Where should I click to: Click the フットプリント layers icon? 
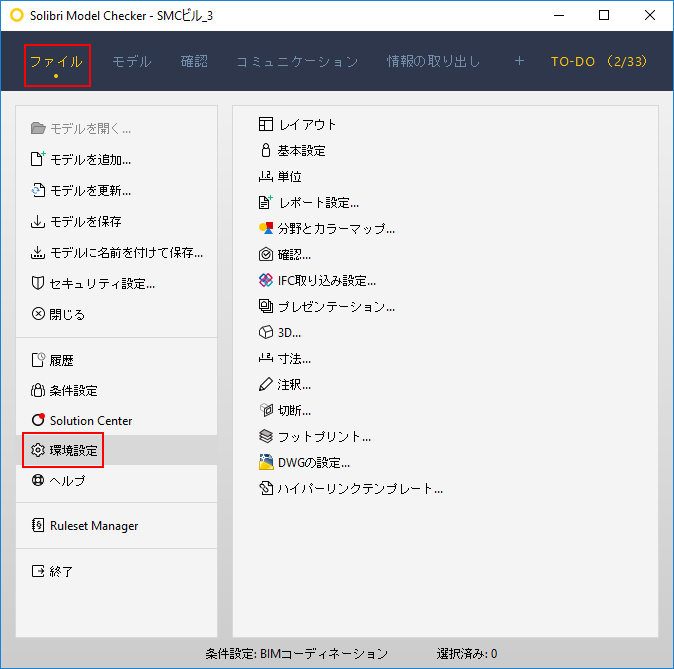266,436
